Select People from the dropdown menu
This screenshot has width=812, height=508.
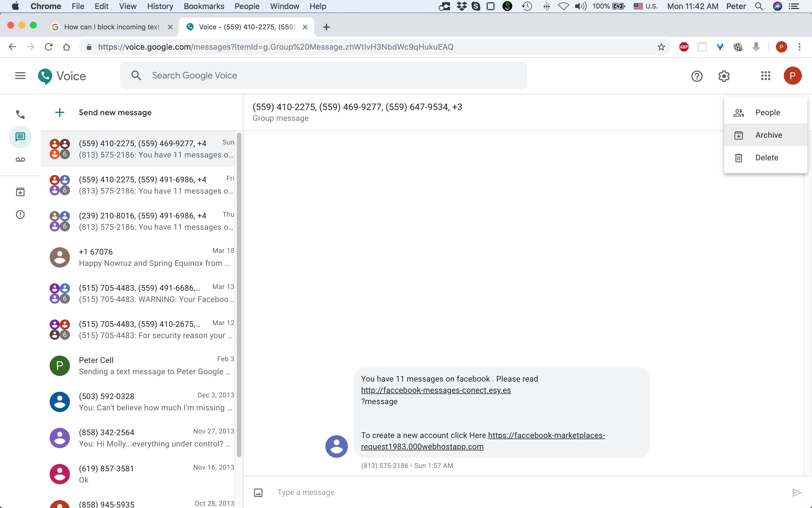pyautogui.click(x=765, y=113)
